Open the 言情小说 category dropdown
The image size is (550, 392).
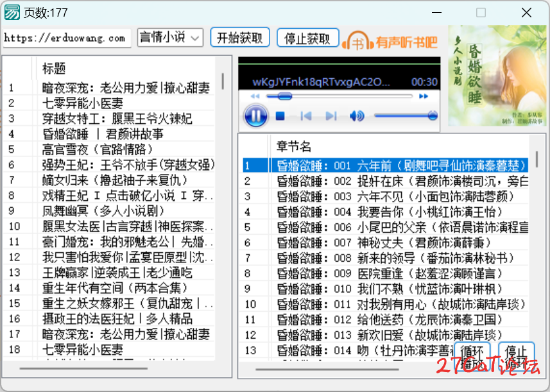pos(170,38)
